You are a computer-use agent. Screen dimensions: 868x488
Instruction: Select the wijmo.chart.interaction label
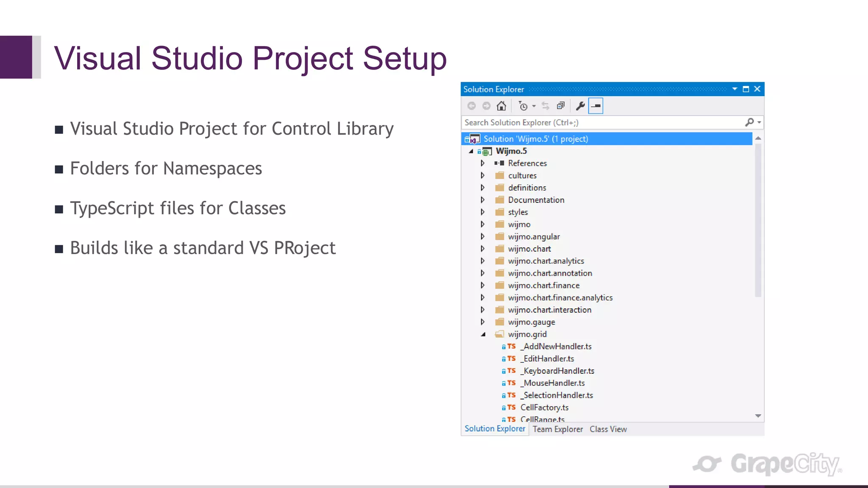pos(550,310)
